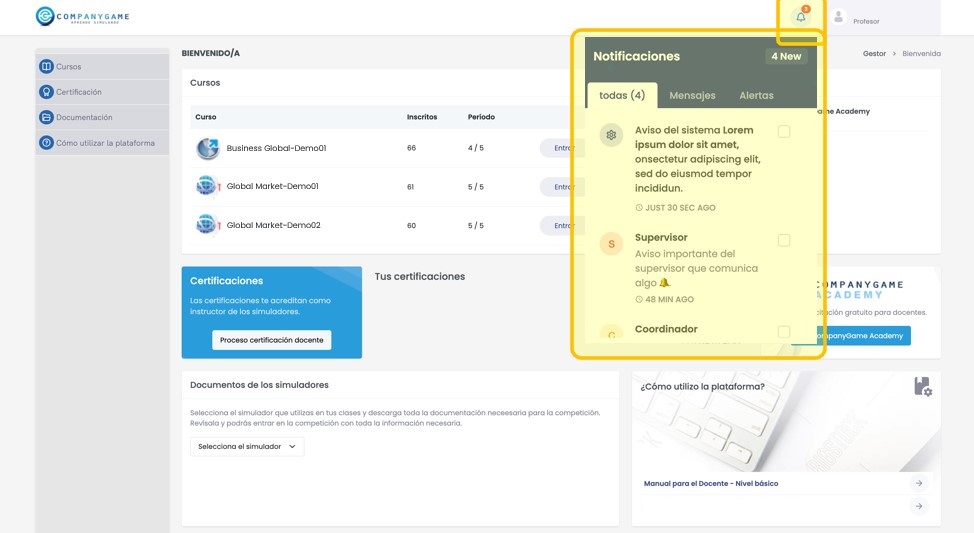Click the Bienvenida breadcrumb text

(921, 53)
